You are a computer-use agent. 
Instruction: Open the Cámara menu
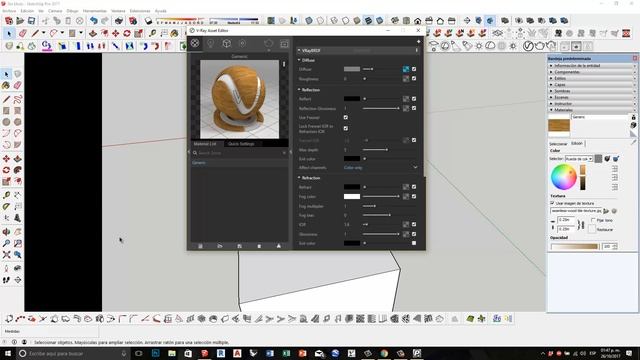pyautogui.click(x=56, y=11)
